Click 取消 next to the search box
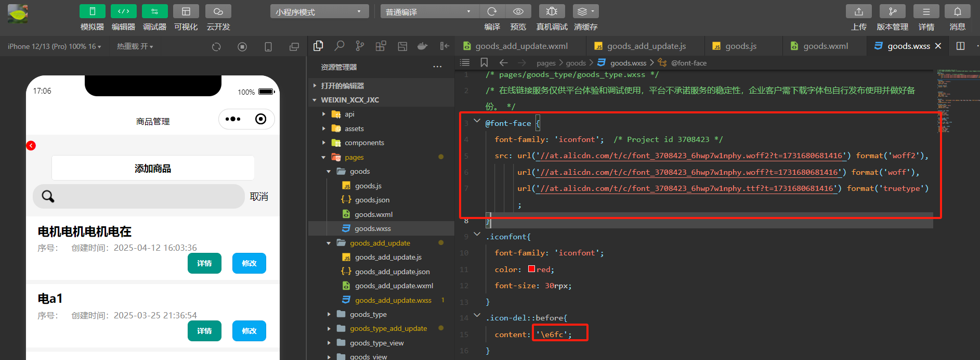 [259, 197]
